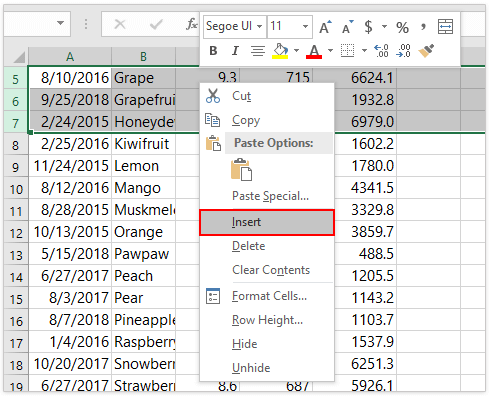The height and width of the screenshot is (397, 492).
Task: Click the formula bar Enter checkmark
Action: 156,24
